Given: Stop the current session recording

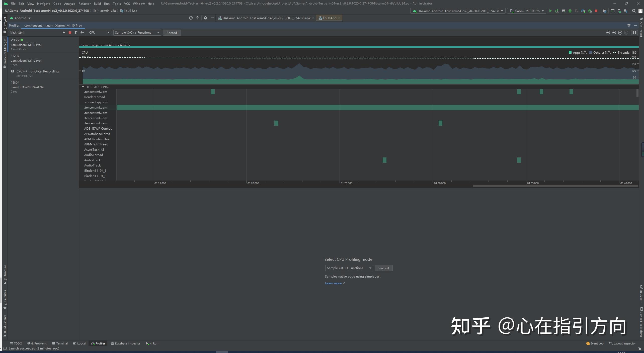Looking at the screenshot, I should pyautogui.click(x=70, y=33).
